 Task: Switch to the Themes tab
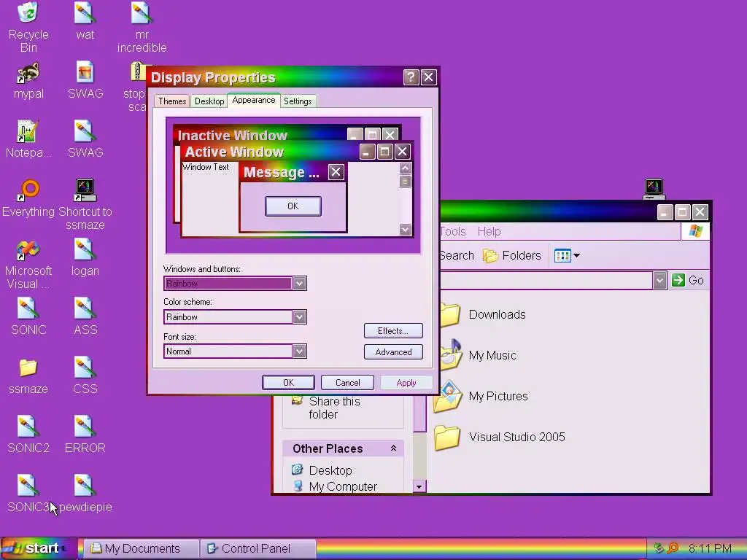172,101
